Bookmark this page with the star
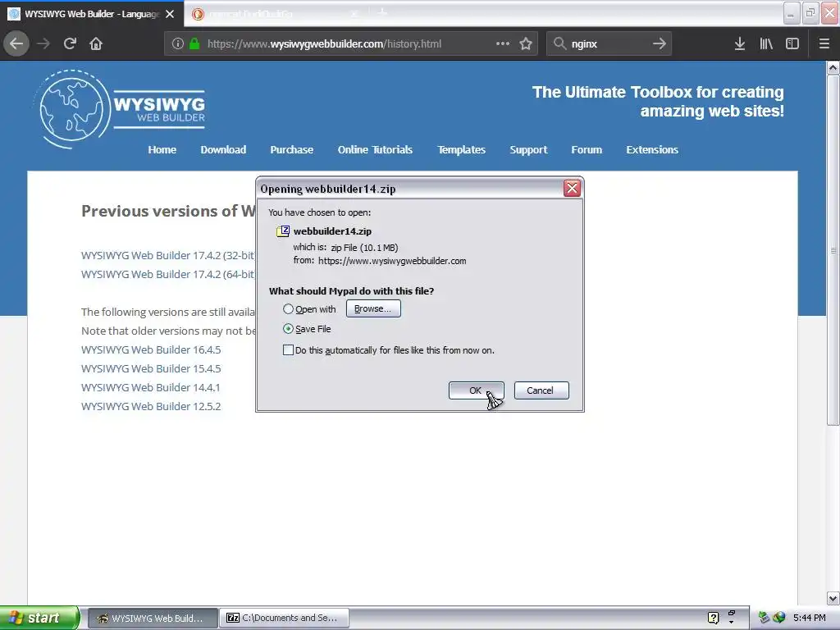Viewport: 840px width, 630px height. click(526, 43)
